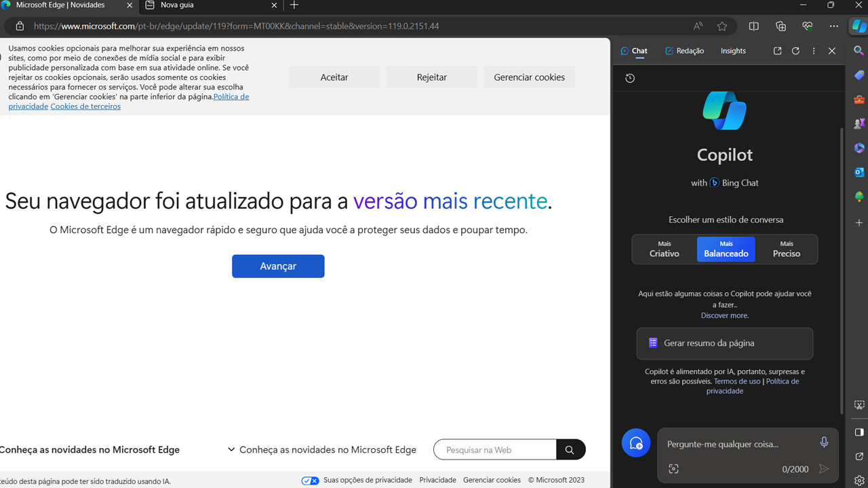Accept cookies with Aceitar button
This screenshot has height=488, width=868.
[334, 77]
